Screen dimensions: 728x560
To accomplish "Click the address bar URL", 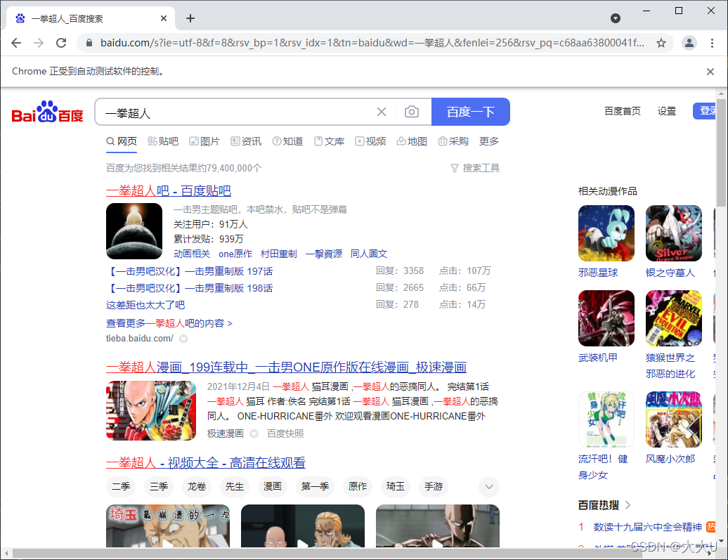I will [372, 43].
